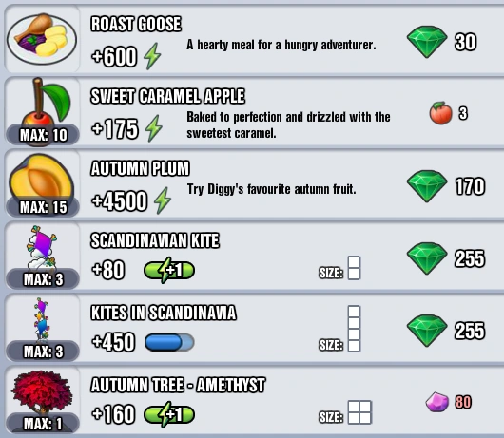The image size is (504, 438).
Task: Click the Kites in Scandinavia icon
Action: [x=42, y=318]
